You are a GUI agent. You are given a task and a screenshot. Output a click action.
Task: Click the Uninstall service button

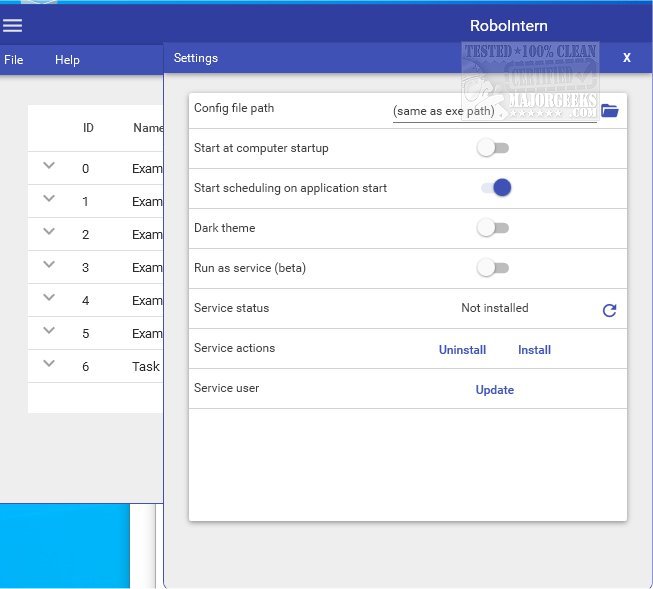pyautogui.click(x=462, y=350)
